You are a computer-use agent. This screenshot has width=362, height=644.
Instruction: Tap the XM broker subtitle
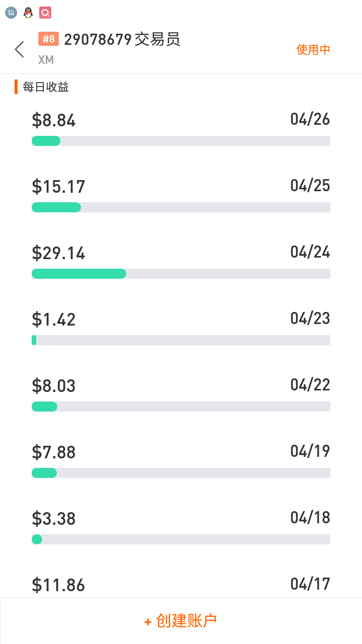46,60
